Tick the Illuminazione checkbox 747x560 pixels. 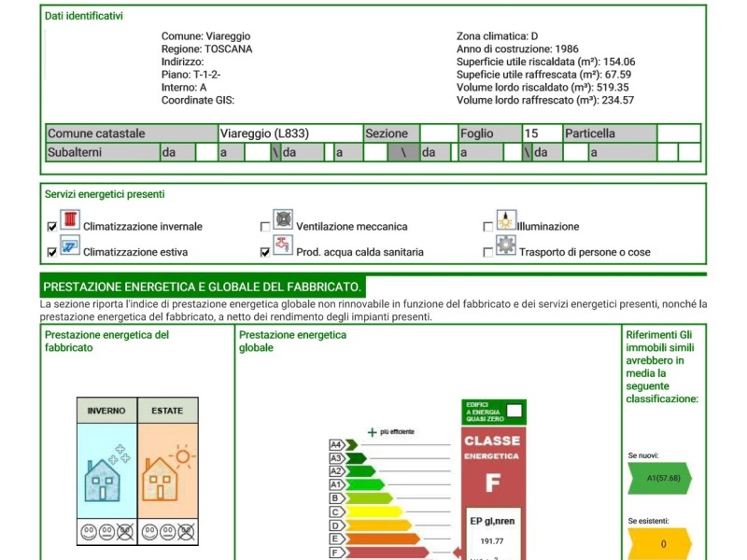point(487,227)
